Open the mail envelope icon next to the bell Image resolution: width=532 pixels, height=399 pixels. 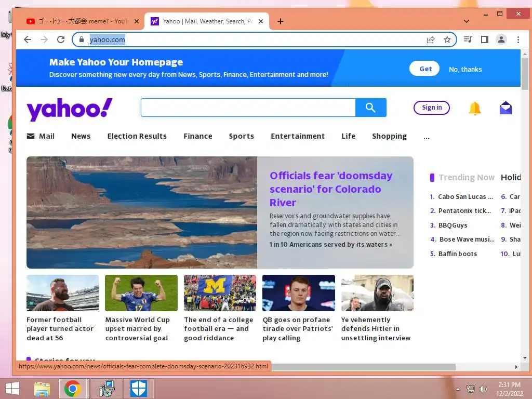click(x=506, y=108)
